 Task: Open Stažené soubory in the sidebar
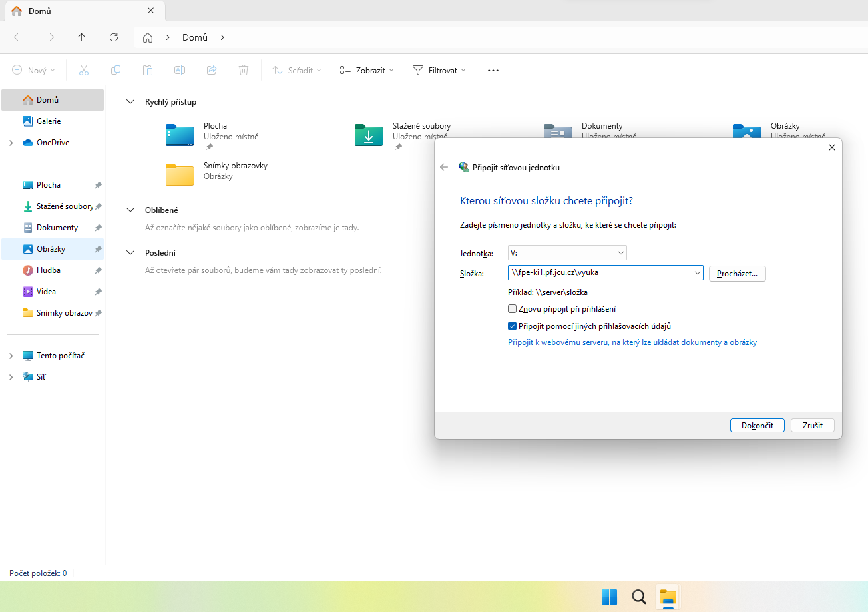coord(53,206)
